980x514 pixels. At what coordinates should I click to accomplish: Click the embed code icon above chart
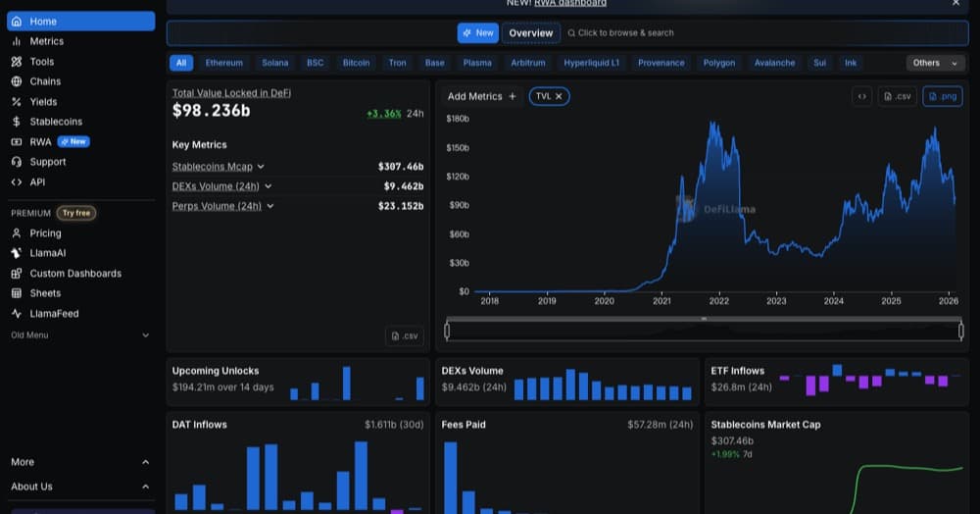click(x=861, y=96)
